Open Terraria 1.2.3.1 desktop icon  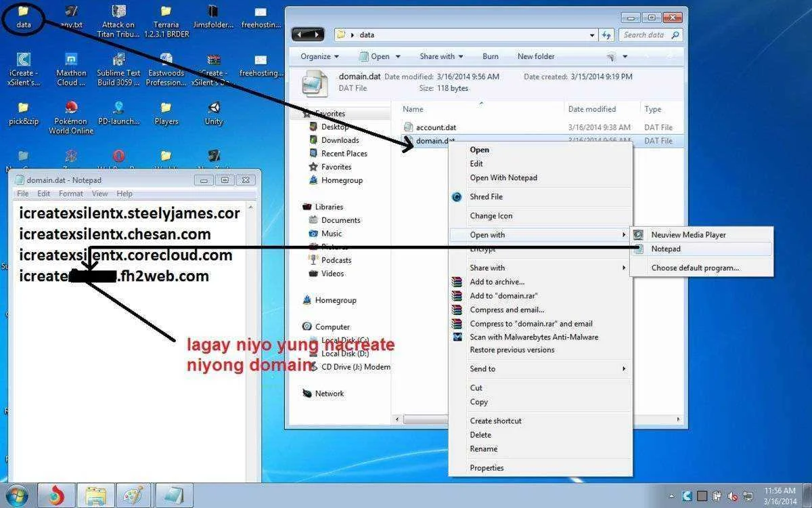pos(166,20)
